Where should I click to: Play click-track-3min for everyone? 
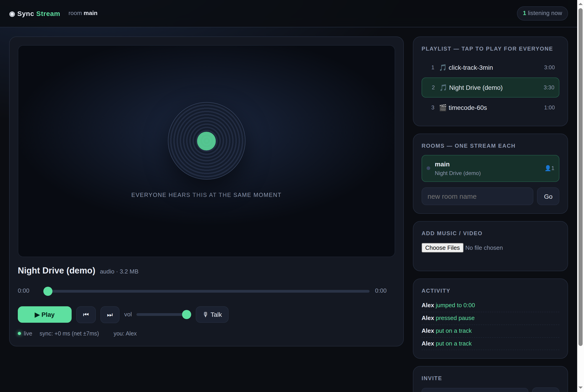point(490,67)
